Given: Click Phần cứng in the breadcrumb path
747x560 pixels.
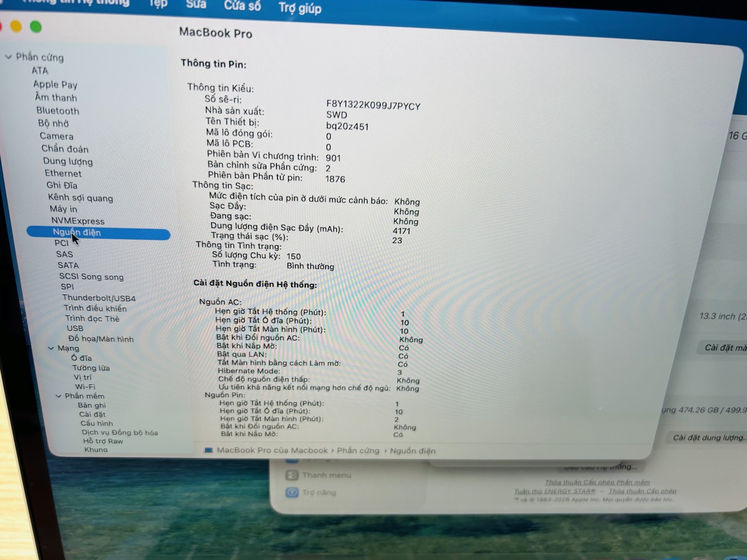Looking at the screenshot, I should click(x=358, y=450).
